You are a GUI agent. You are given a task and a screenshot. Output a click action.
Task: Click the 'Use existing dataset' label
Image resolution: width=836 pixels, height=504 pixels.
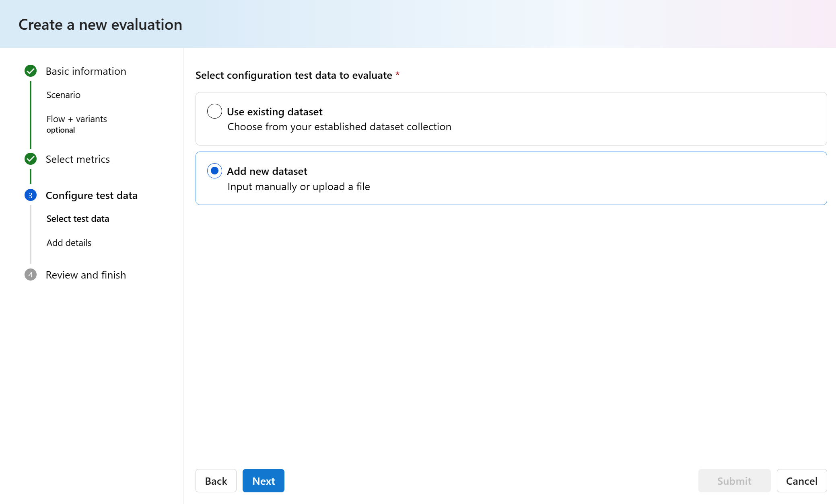click(x=274, y=112)
